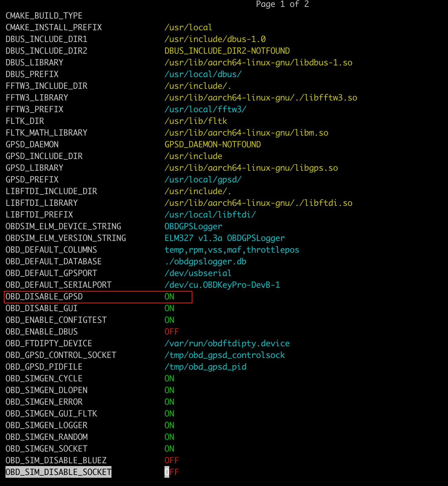Select the /dev/usbserial GPS port value
Screen dimensions: 448x486
[x=198, y=273]
